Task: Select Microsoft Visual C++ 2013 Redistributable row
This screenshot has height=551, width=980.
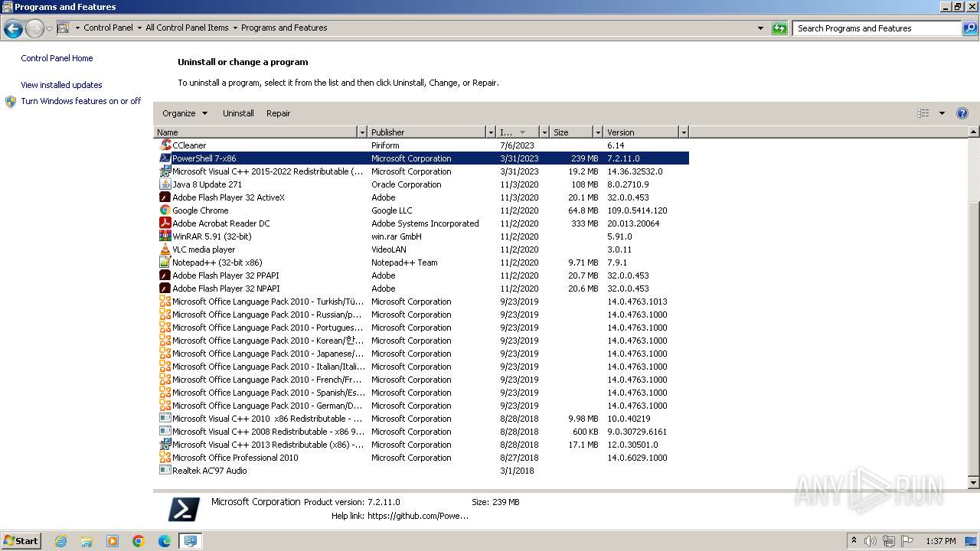Action: click(421, 445)
